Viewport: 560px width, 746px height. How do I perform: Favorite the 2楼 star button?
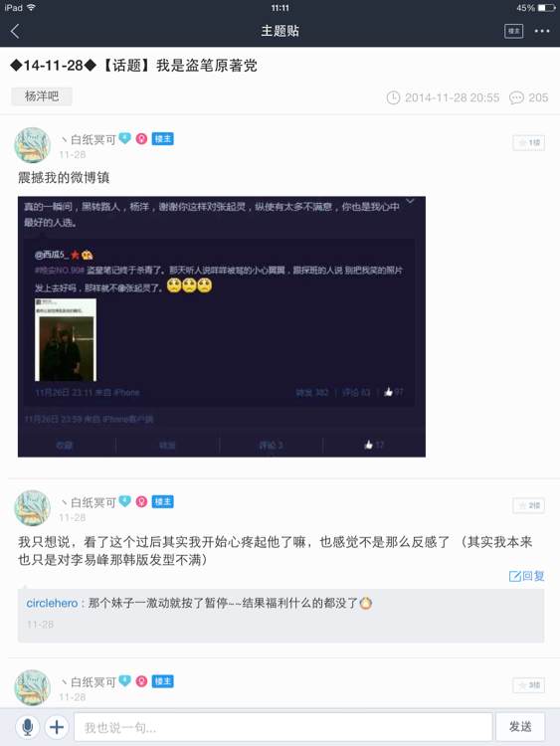pyautogui.click(x=528, y=505)
